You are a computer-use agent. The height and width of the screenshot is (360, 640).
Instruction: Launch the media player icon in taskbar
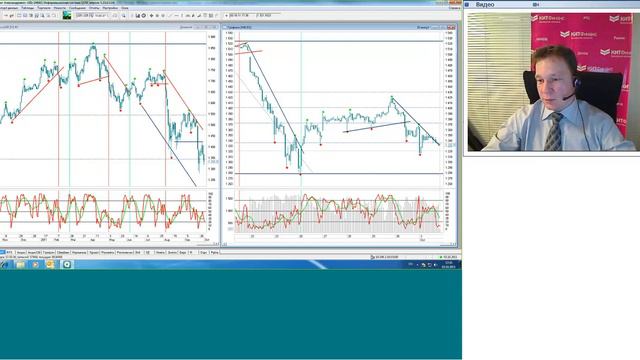[x=36, y=265]
